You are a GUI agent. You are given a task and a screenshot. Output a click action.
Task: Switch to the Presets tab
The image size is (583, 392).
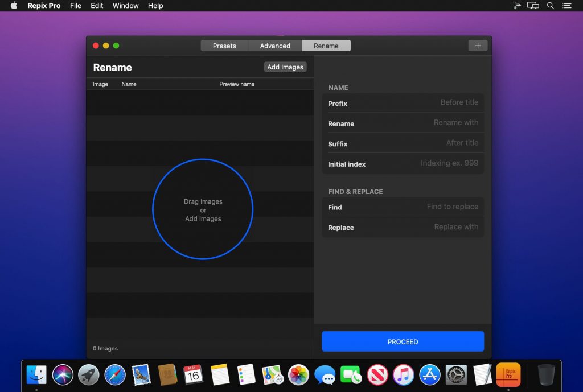[x=224, y=46]
